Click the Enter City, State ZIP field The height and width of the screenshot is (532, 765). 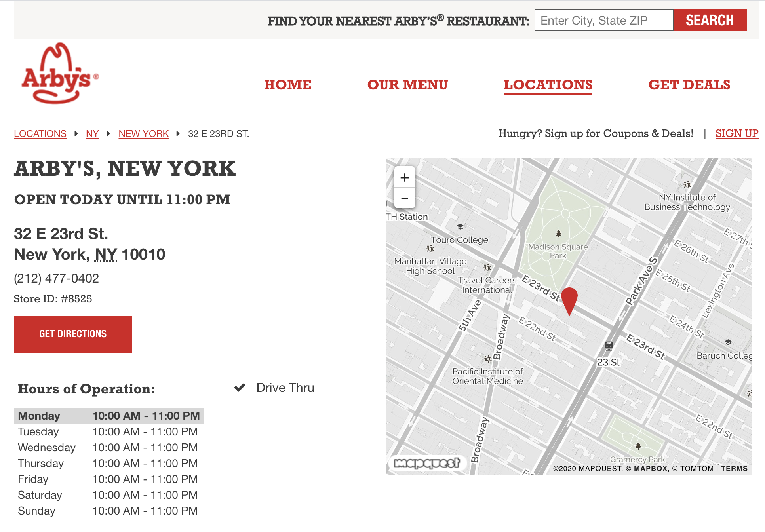(x=603, y=20)
